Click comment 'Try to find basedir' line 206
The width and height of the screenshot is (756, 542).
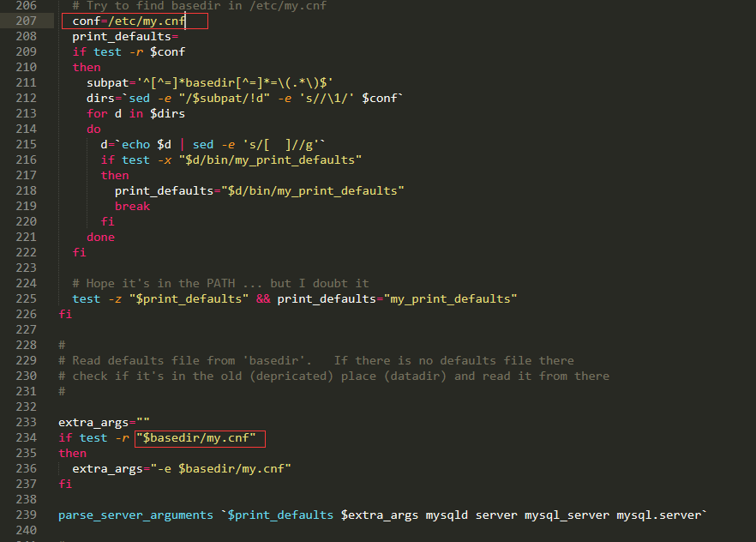[199, 6]
